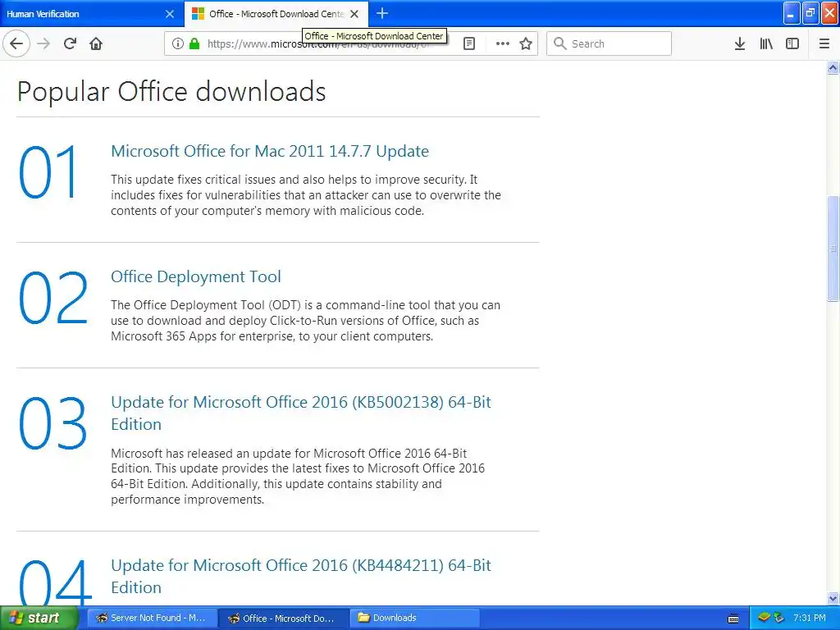Click the 7:31 PM taskbar clock
This screenshot has height=630, width=840.
tap(810, 618)
